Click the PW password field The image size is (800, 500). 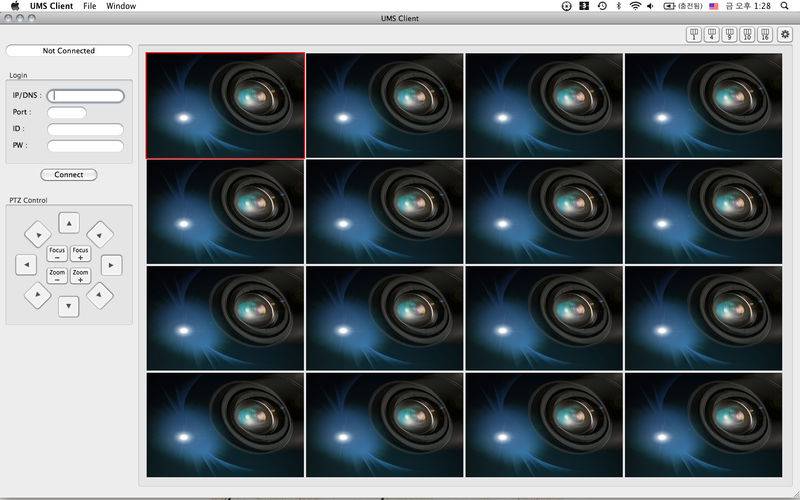coord(86,146)
